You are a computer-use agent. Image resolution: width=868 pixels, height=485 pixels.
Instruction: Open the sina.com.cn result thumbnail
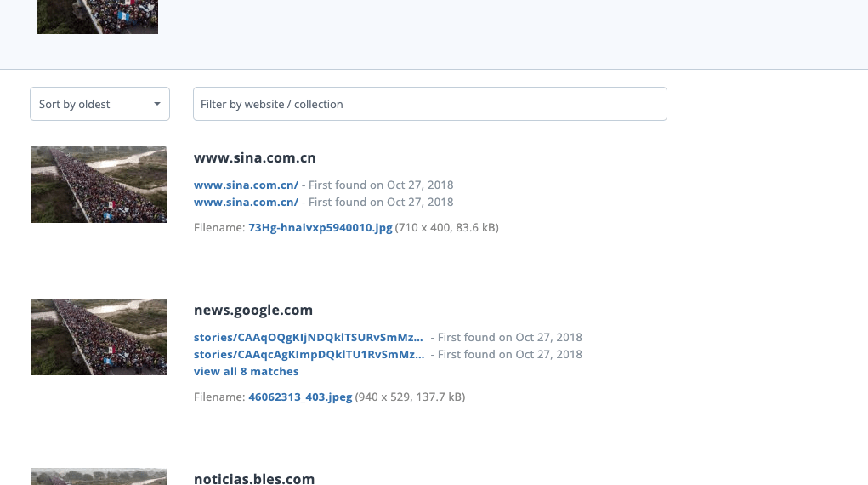click(x=99, y=185)
